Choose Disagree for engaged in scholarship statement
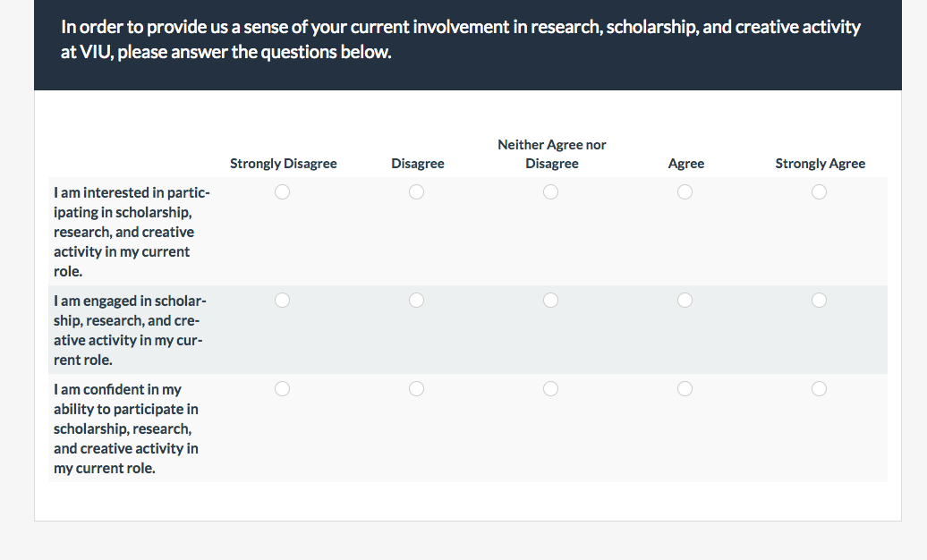The width and height of the screenshot is (927, 560). pyautogui.click(x=417, y=301)
